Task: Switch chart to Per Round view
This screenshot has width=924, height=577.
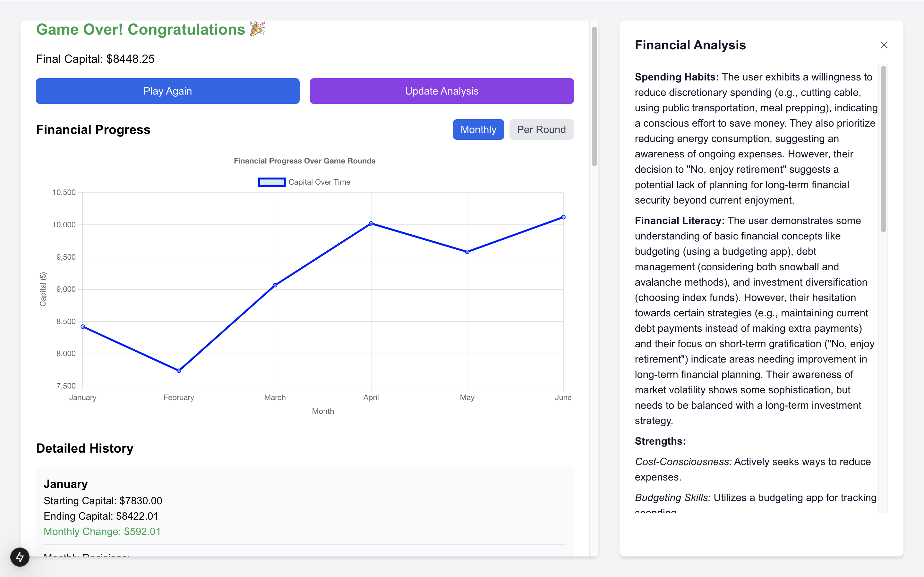Action: point(541,130)
